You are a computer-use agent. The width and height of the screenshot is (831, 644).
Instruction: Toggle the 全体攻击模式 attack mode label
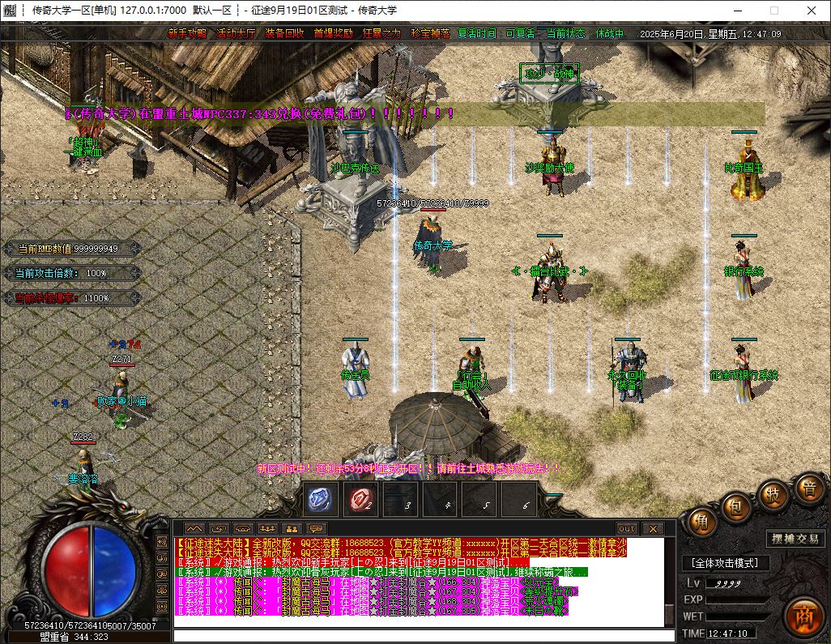click(724, 563)
